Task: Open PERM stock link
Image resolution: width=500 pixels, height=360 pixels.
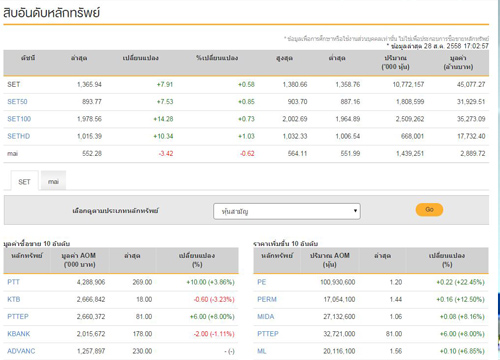Action: click(267, 299)
